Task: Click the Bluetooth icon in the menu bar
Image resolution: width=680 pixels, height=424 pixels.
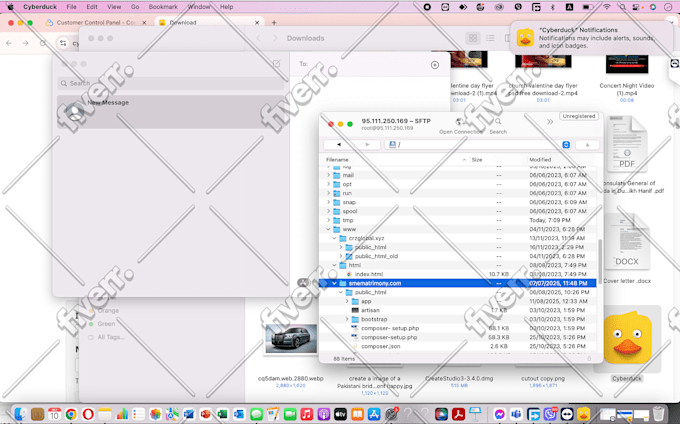Action: pyautogui.click(x=552, y=7)
